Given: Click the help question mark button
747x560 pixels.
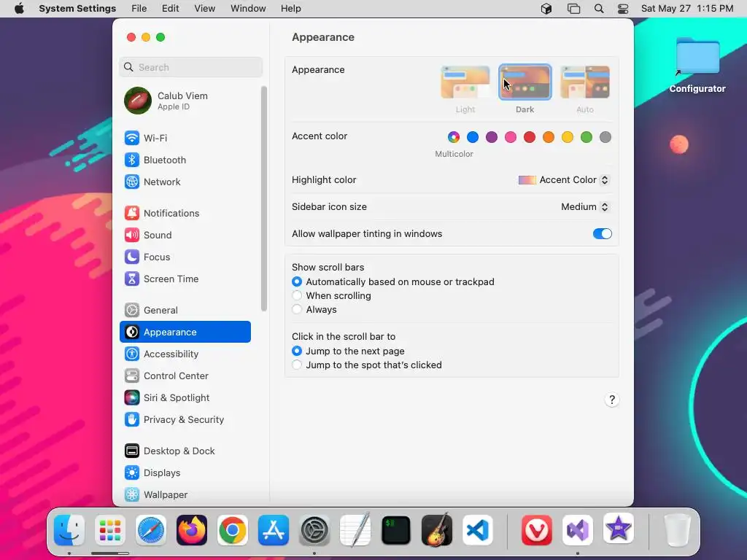Looking at the screenshot, I should point(612,400).
